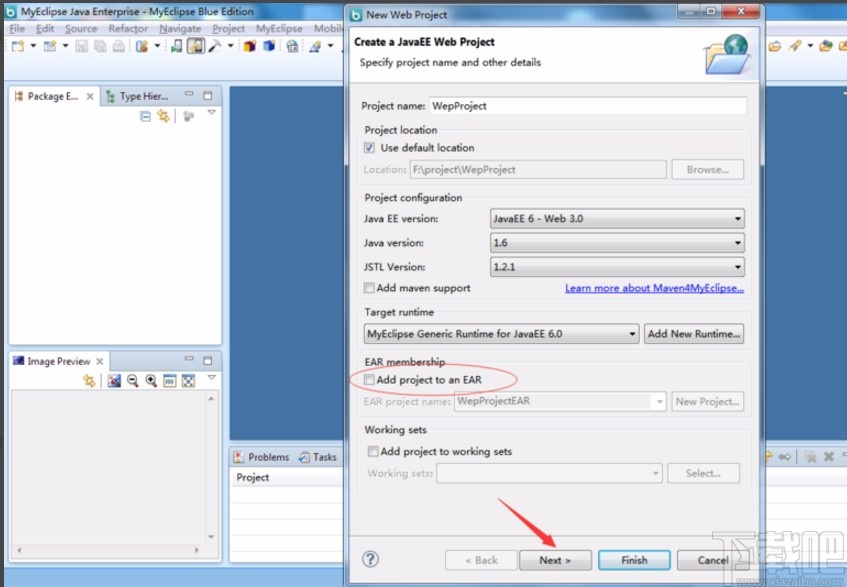Click the New project wizard toolbar icon
Screen dimensions: 847x587
(x=50, y=46)
